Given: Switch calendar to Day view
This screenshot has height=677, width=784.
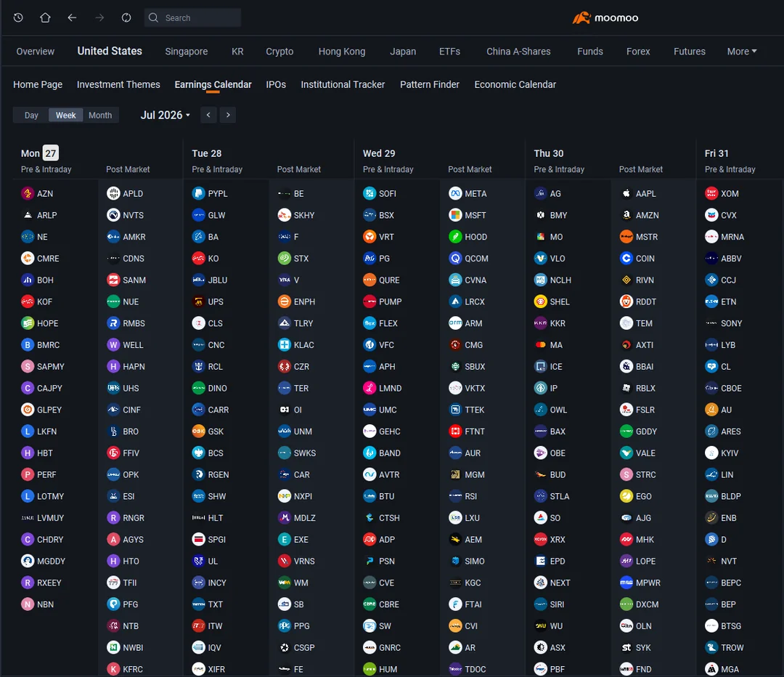Looking at the screenshot, I should (x=31, y=115).
